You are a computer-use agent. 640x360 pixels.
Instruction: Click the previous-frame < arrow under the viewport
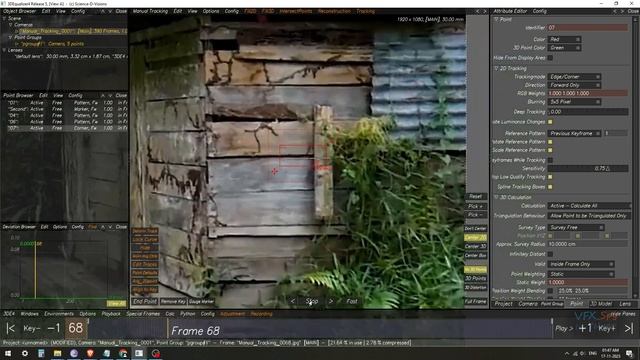coord(293,301)
